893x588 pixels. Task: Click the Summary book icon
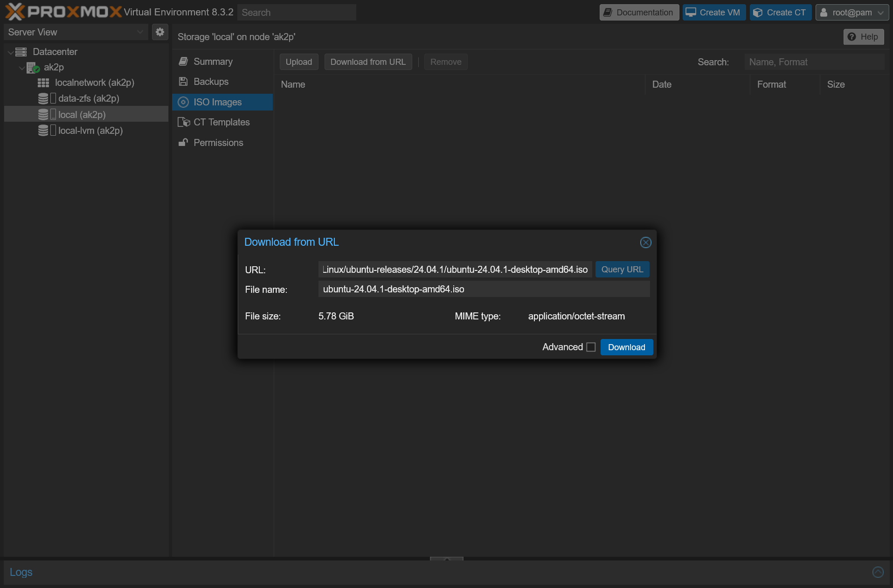(183, 62)
